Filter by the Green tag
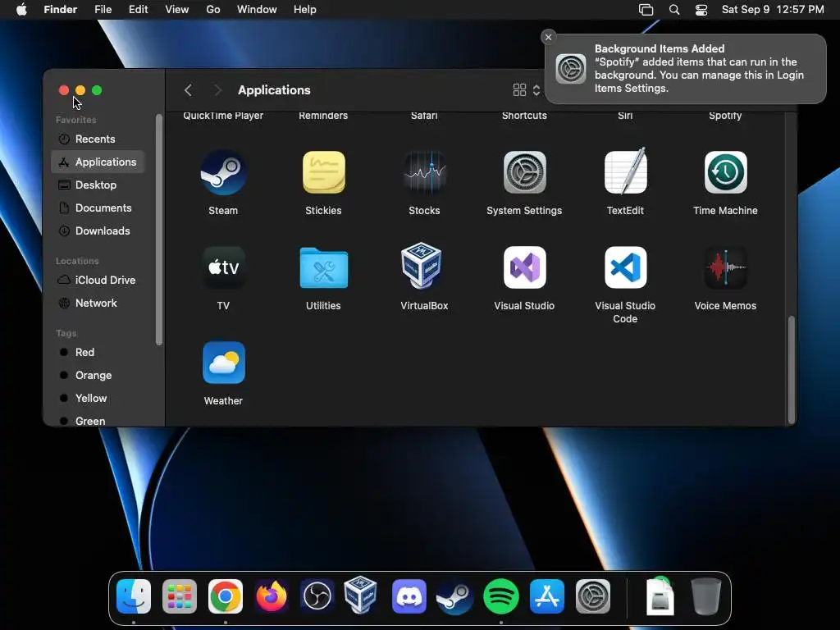The height and width of the screenshot is (630, 840). coord(98,421)
